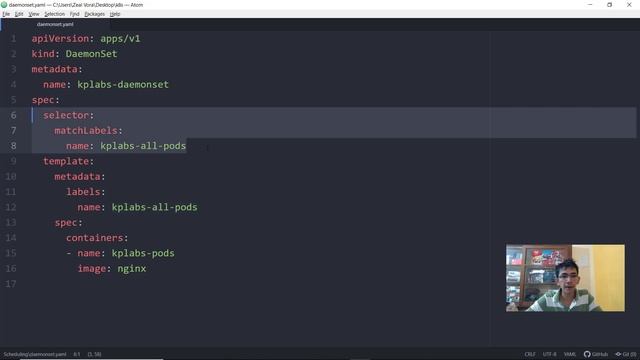Click the 'labels' key on line 11
Screen dimensions: 640x360
tap(83, 192)
